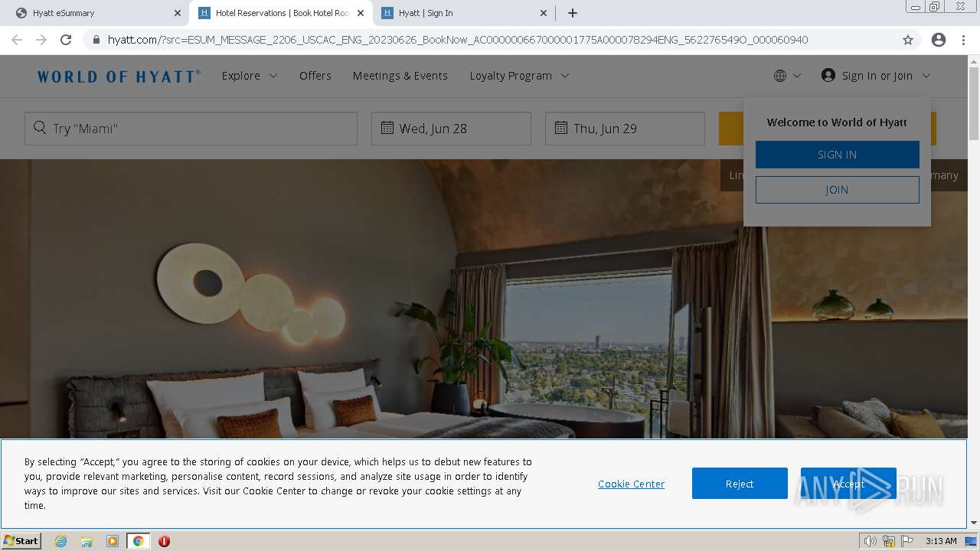Screen dimensions: 980x551
Task: Close the Hotel Reservations tab
Action: [361, 13]
